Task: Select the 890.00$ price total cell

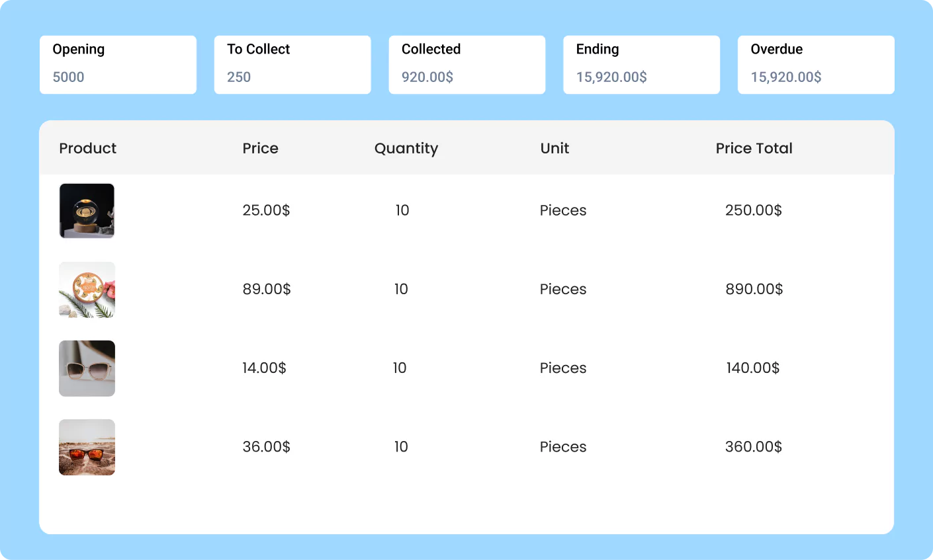Action: point(754,289)
